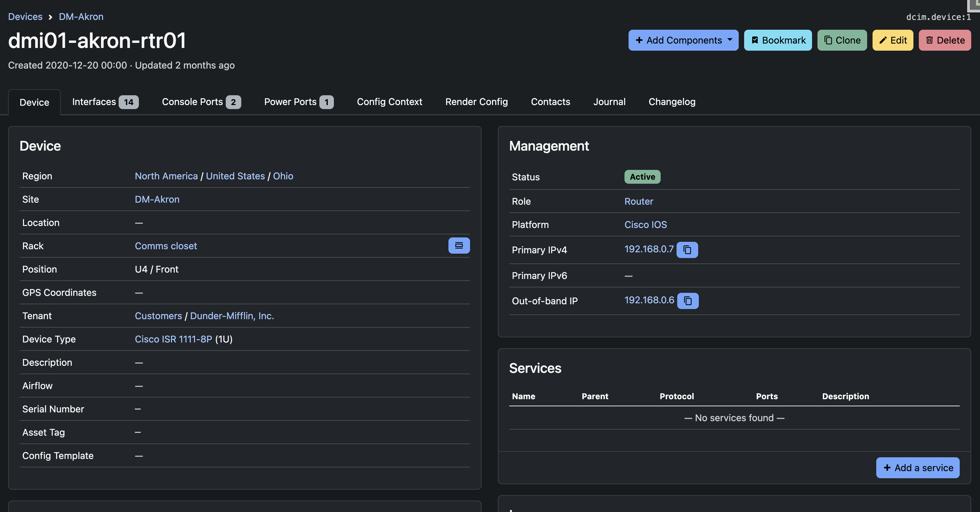
Task: Edit the device dmi01-akron-rtr01
Action: click(x=893, y=40)
